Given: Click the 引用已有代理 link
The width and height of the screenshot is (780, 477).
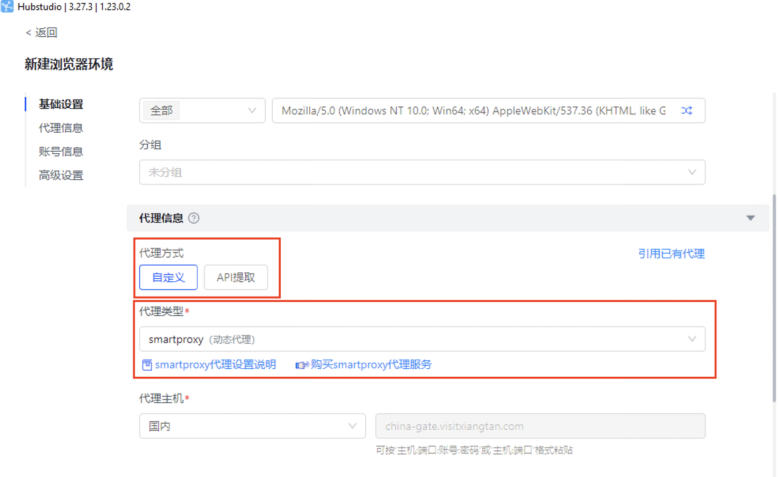Looking at the screenshot, I should [671, 254].
